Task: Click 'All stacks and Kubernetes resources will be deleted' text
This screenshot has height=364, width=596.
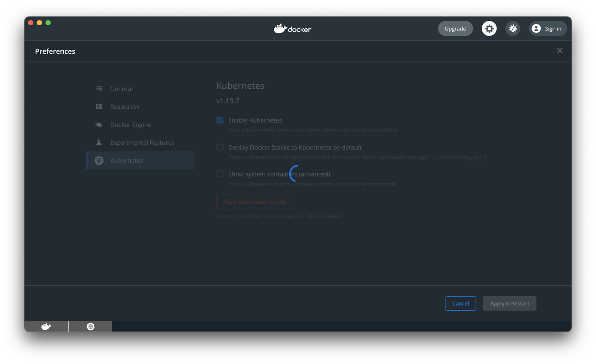Action: tap(279, 216)
